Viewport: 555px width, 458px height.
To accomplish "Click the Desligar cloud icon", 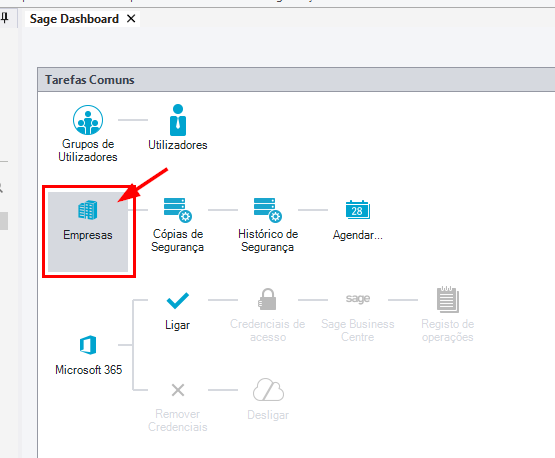I will (268, 390).
